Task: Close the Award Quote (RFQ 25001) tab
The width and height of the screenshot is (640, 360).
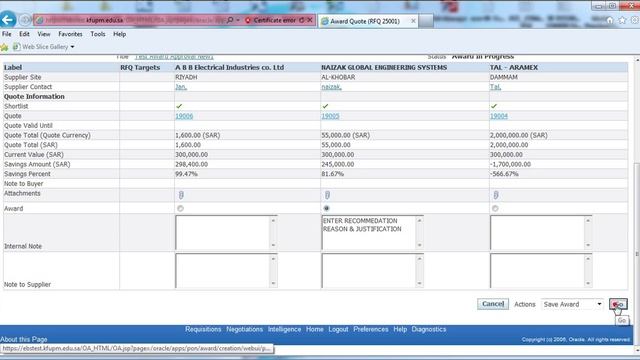Action: click(413, 21)
